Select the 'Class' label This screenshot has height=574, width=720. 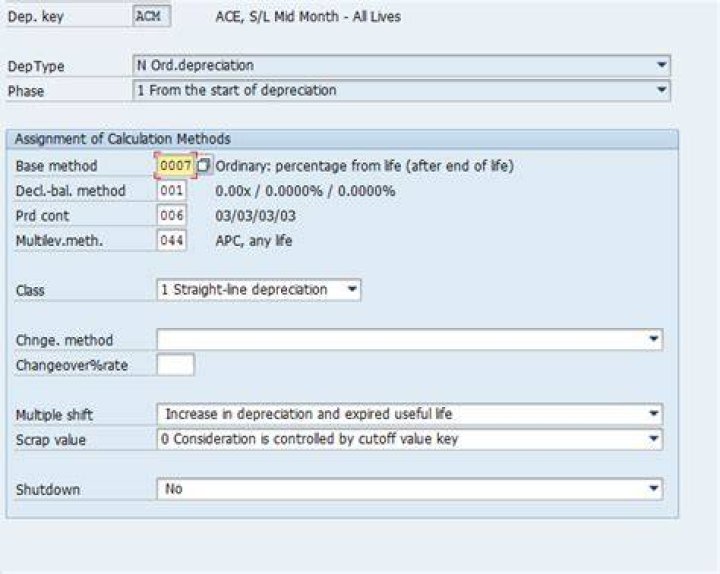point(30,291)
